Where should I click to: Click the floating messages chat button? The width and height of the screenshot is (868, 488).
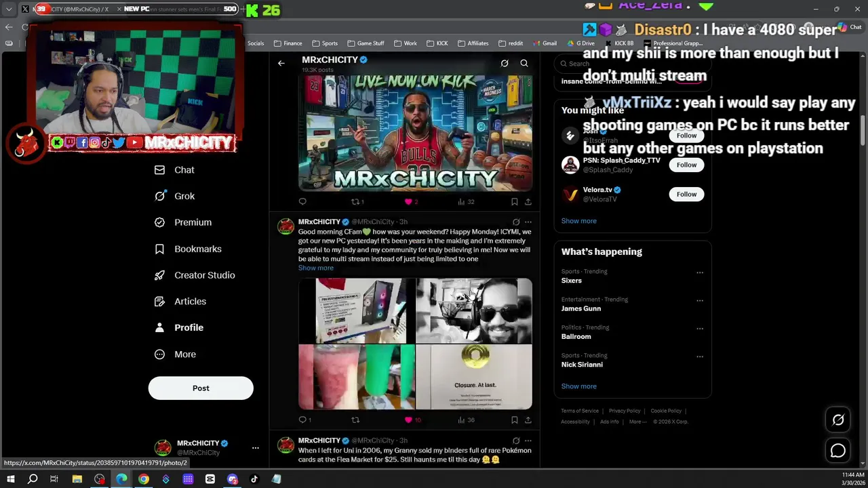(838, 451)
